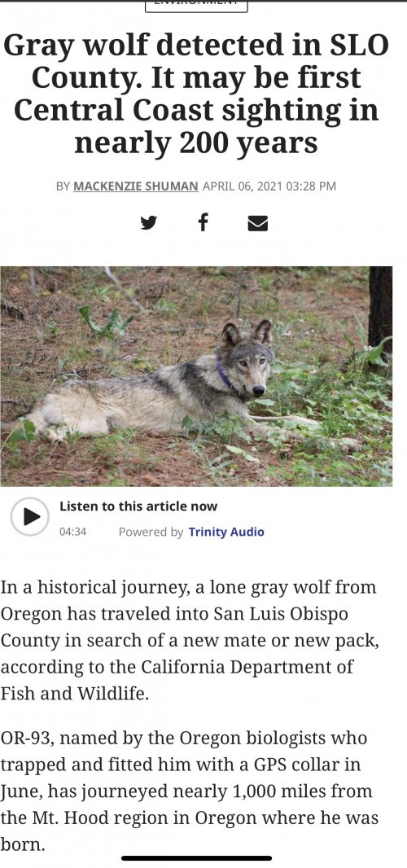The height and width of the screenshot is (868, 407).
Task: Share the article on Facebook
Action: tap(203, 222)
